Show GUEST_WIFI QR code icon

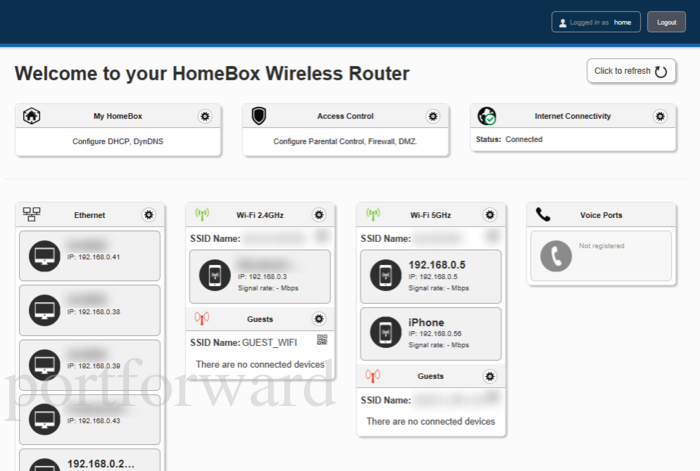point(322,341)
